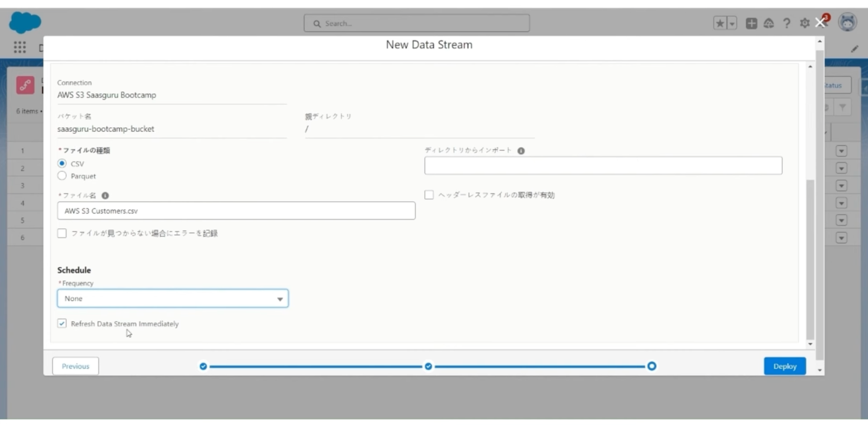Click the global Search box

[417, 23]
